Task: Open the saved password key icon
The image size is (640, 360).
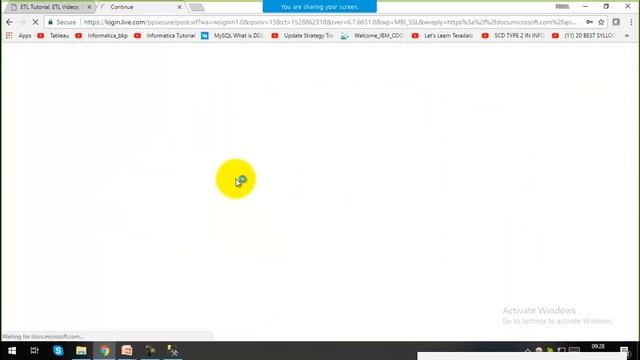Action: coord(589,22)
